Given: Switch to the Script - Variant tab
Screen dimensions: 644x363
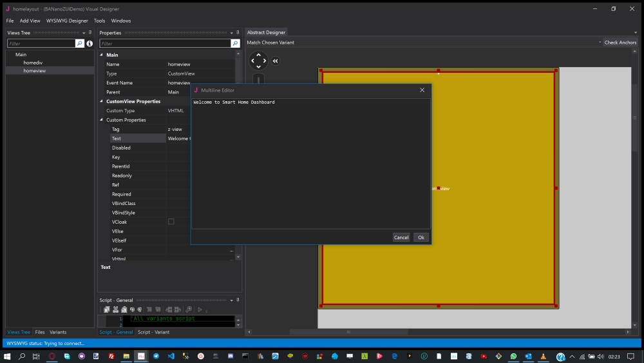Looking at the screenshot, I should coord(154,332).
